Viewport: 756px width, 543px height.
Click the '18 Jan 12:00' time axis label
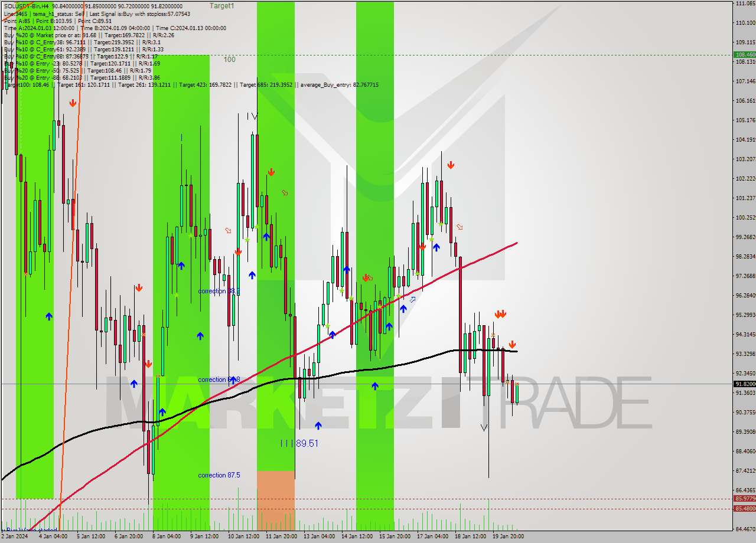(x=470, y=537)
